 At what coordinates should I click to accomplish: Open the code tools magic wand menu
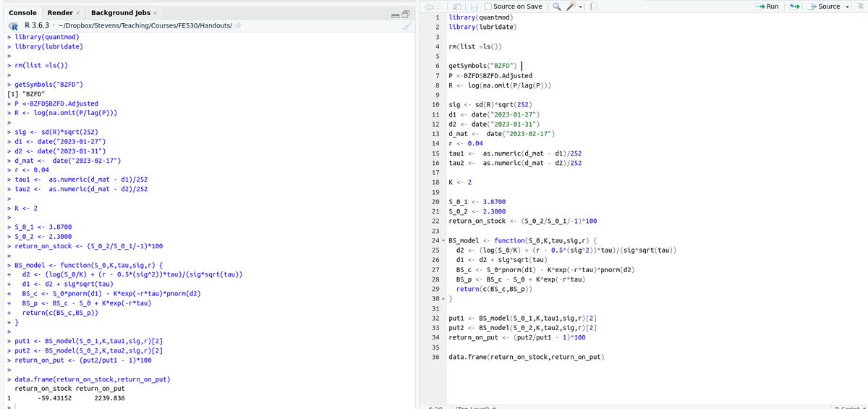point(574,7)
